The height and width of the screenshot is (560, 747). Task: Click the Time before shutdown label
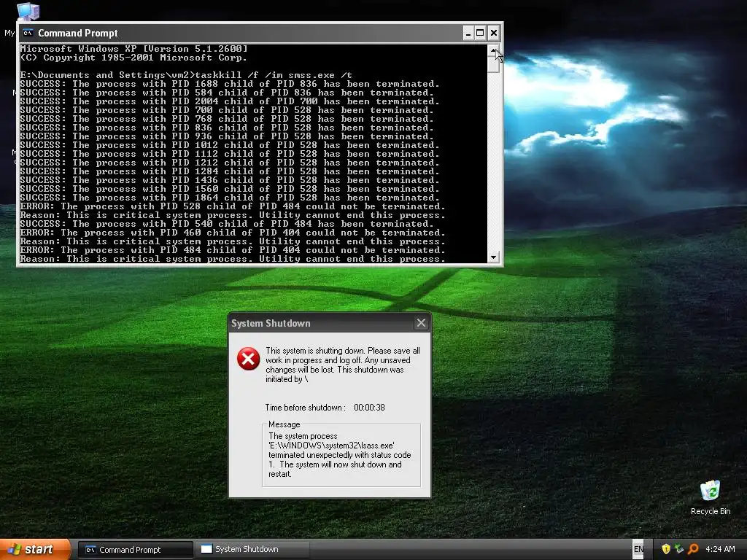(305, 408)
